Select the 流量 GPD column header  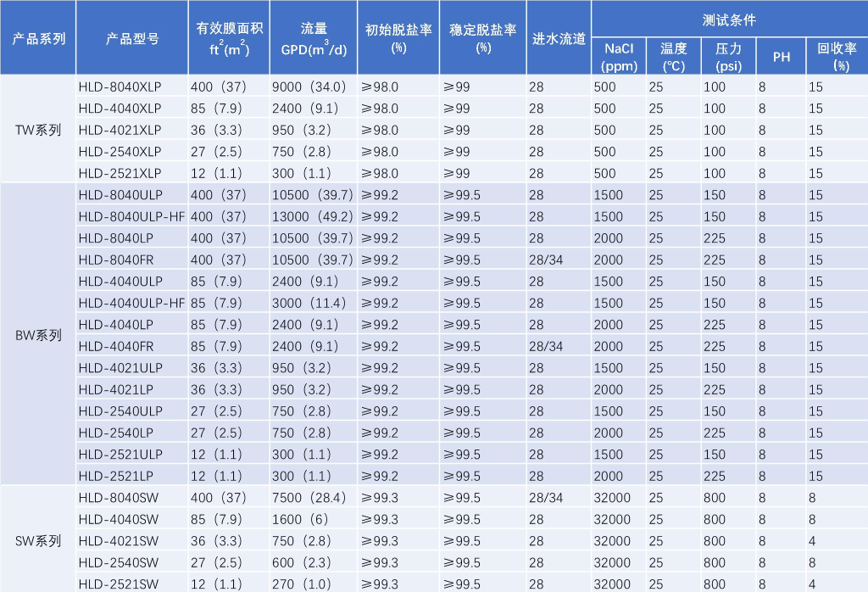(314, 38)
